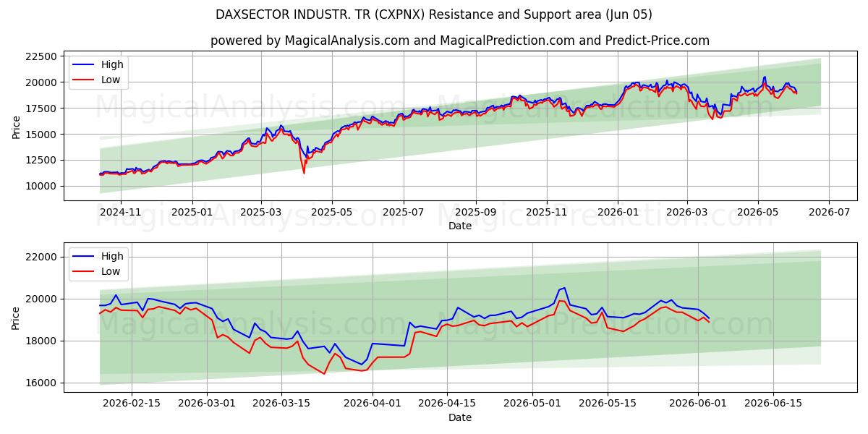Click the 2026-06-01 date tick label
Viewport: 868px width, 434px height.
pyautogui.click(x=698, y=405)
